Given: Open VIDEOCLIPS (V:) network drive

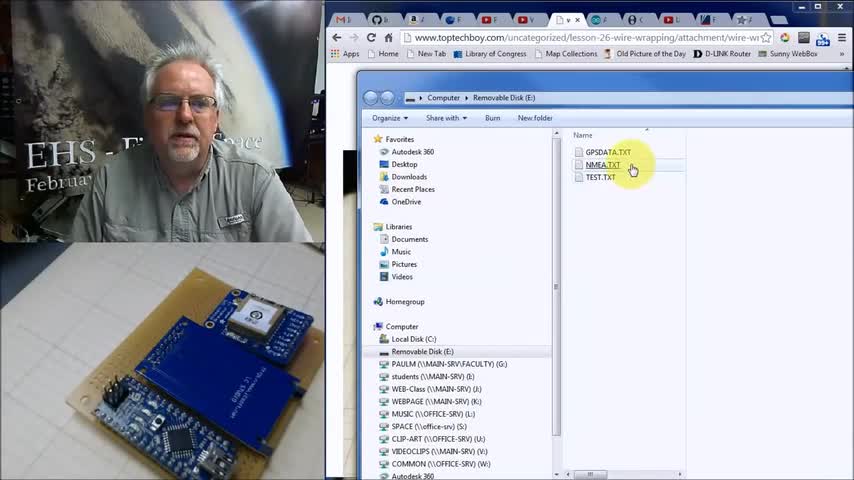Looking at the screenshot, I should pyautogui.click(x=439, y=452).
